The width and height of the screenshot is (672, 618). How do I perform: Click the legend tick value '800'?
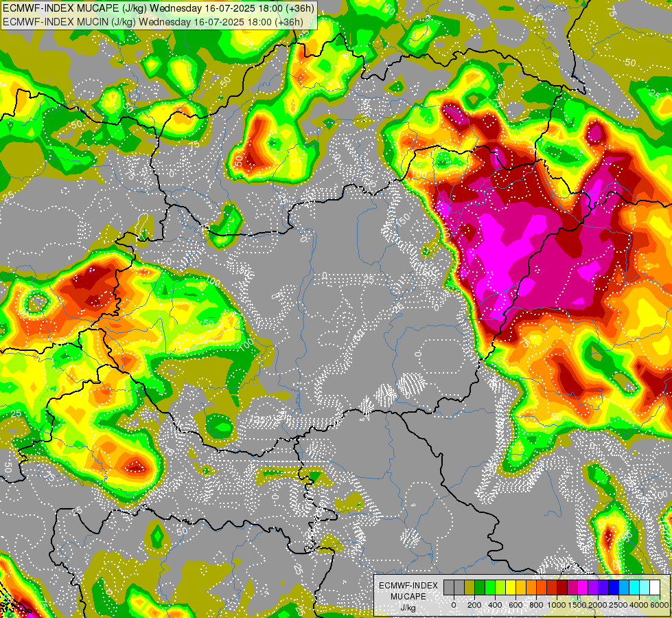pyautogui.click(x=537, y=605)
